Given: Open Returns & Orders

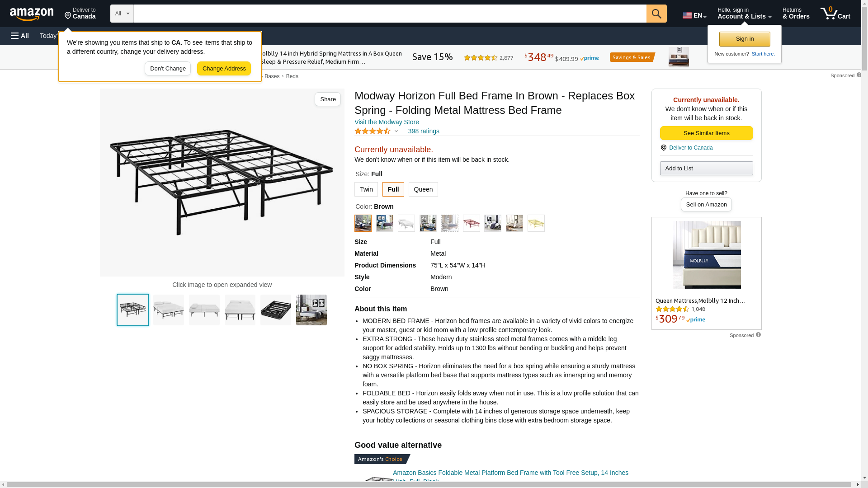Looking at the screenshot, I should [796, 14].
